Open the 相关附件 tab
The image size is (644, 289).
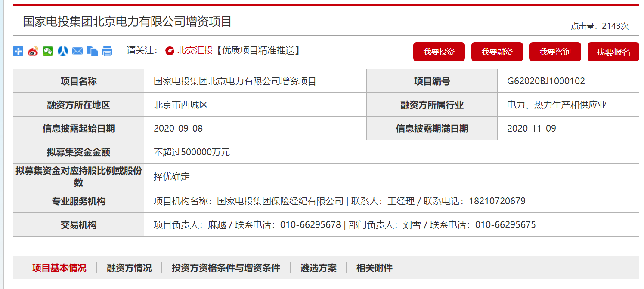(375, 268)
